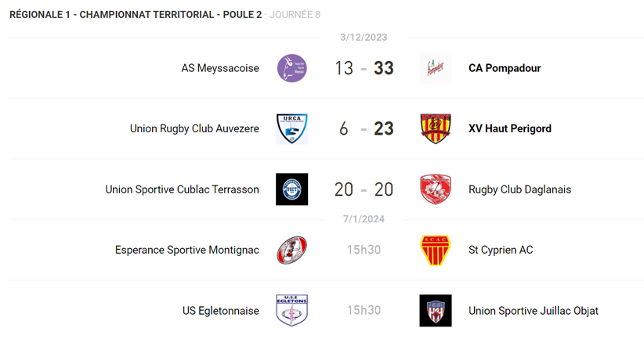Select the Union Sportive Cublac Terrasson logo
The width and height of the screenshot is (644, 339).
click(291, 189)
